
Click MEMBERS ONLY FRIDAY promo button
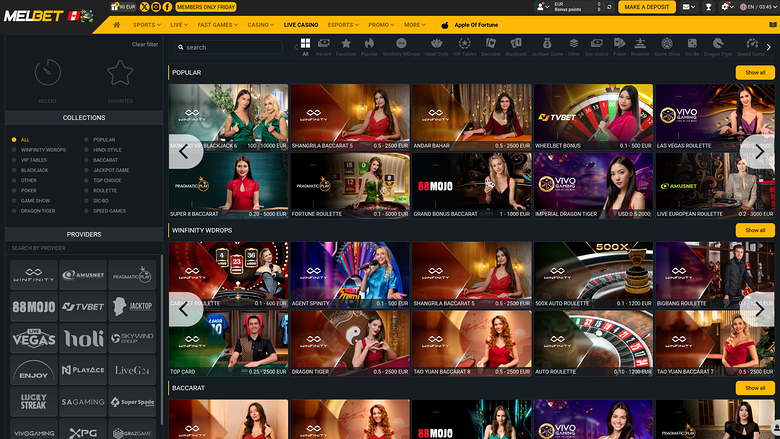206,7
